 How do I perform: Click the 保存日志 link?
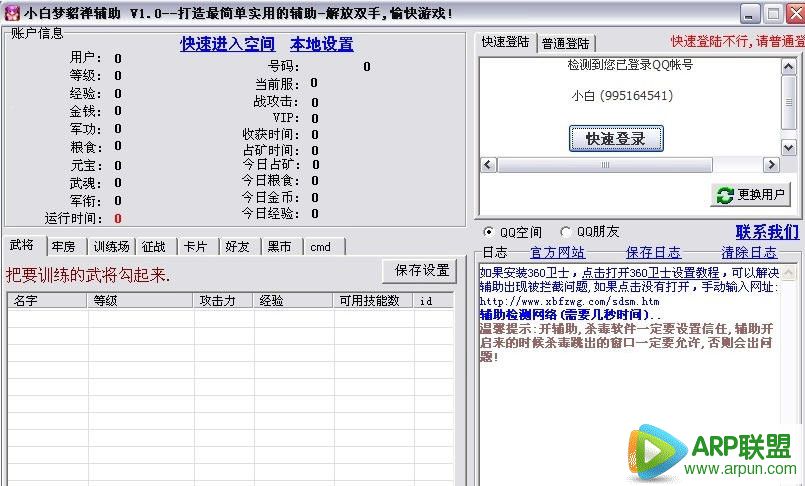[x=654, y=252]
